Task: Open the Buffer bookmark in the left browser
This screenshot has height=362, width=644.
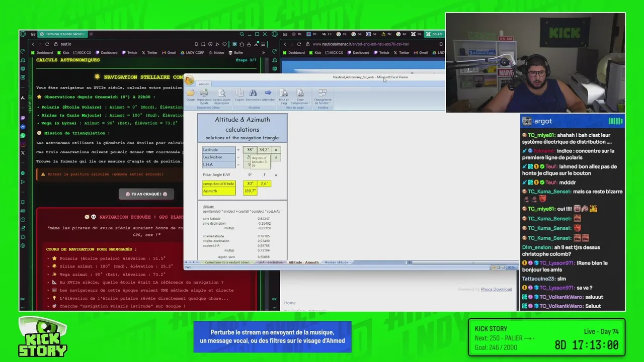Action: pos(236,52)
